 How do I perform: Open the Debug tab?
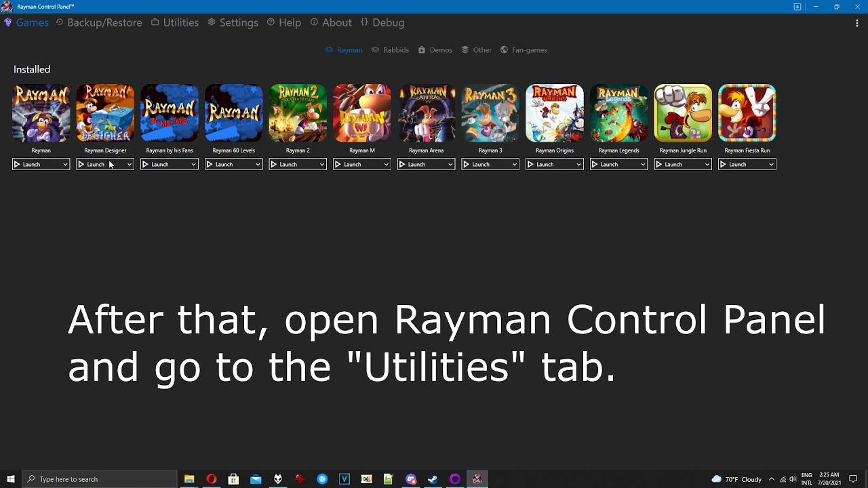[382, 22]
